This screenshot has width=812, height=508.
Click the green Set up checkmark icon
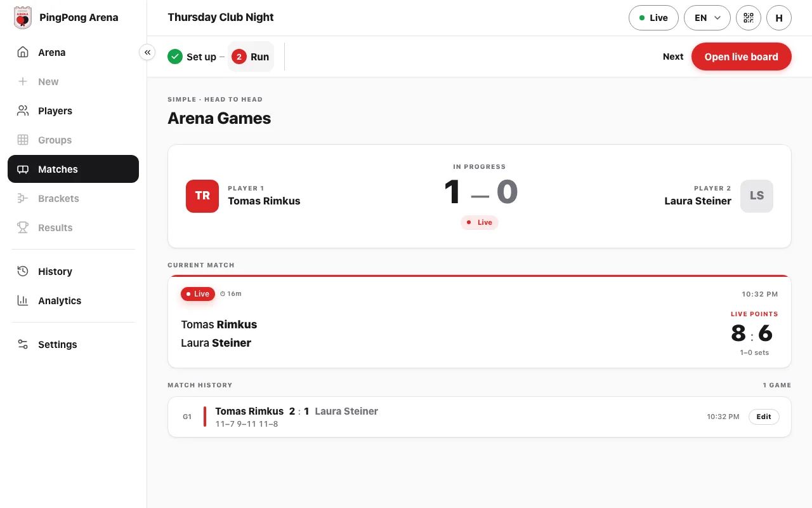click(175, 57)
